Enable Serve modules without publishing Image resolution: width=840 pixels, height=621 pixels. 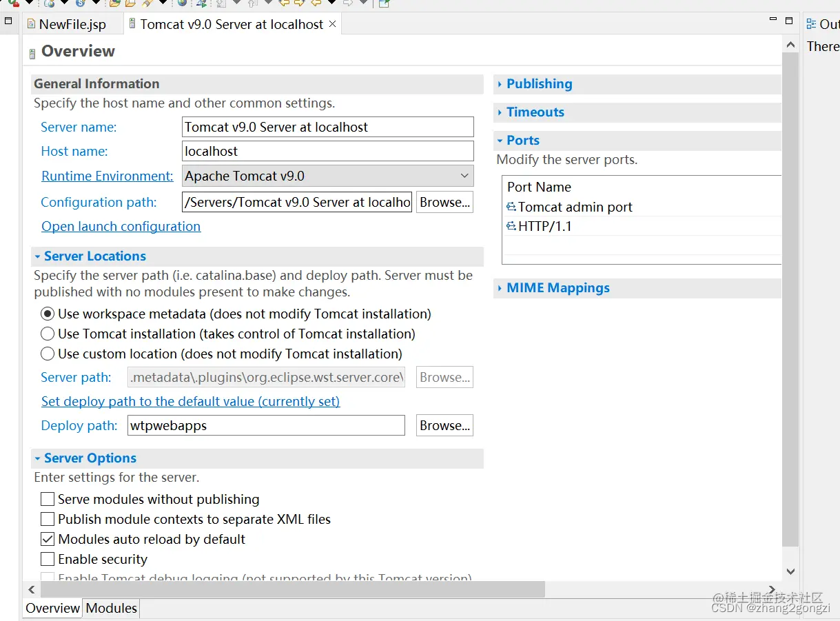[x=48, y=499]
